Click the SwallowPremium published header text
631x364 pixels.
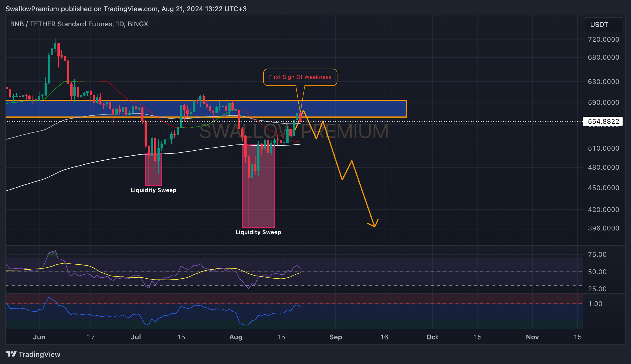[x=126, y=9]
